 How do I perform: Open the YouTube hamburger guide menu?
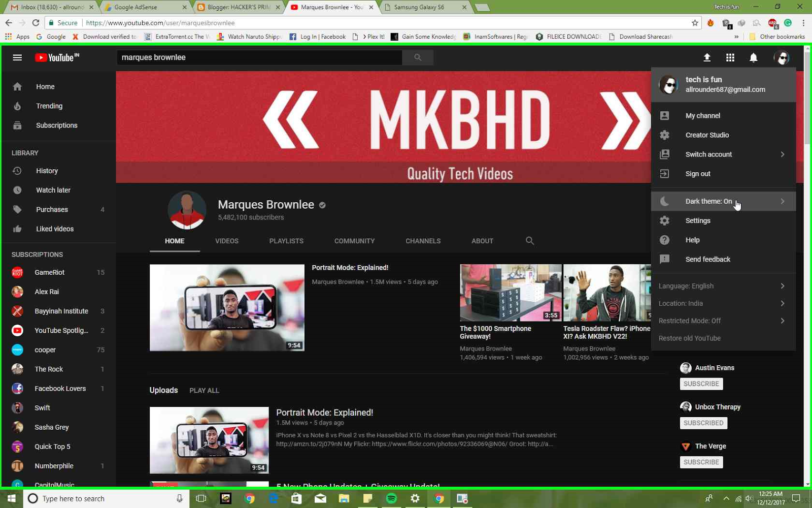point(17,57)
